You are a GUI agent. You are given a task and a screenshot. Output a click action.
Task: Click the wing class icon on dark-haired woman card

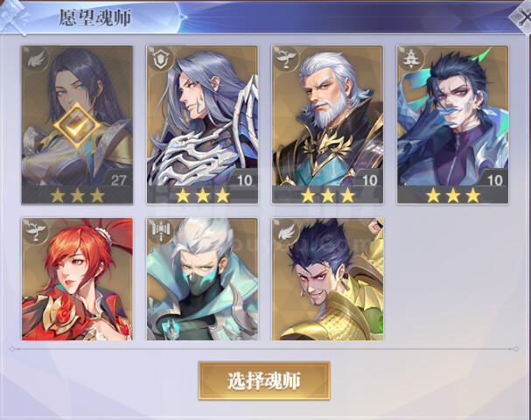pos(36,60)
